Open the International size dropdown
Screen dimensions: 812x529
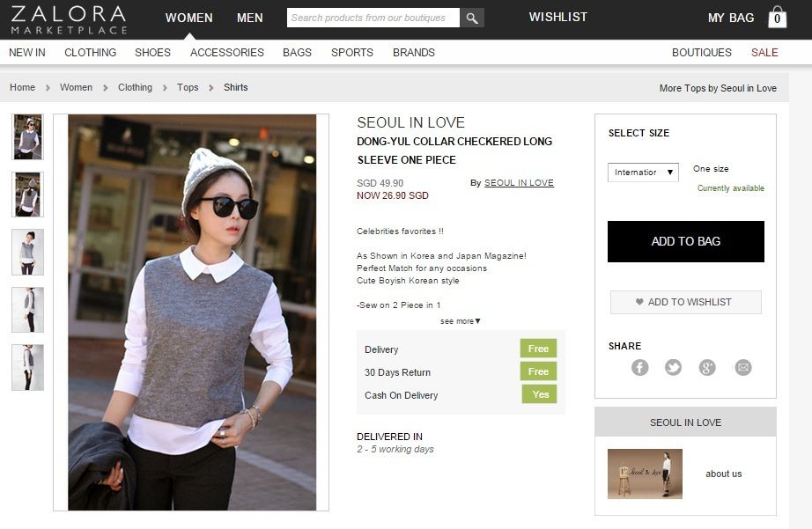tap(643, 173)
